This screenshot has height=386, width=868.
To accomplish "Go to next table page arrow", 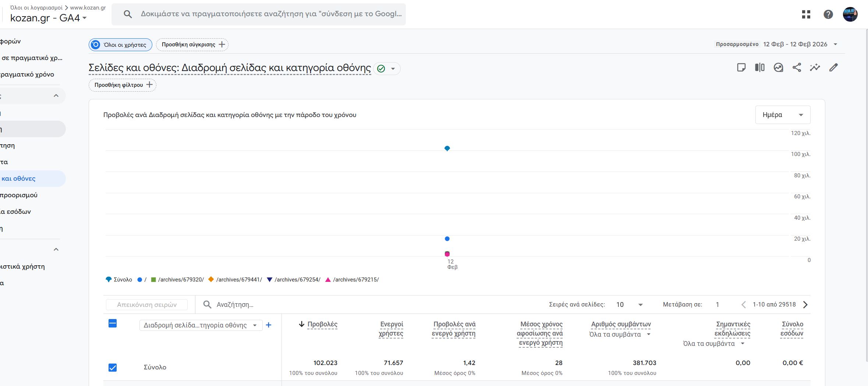I will click(805, 305).
